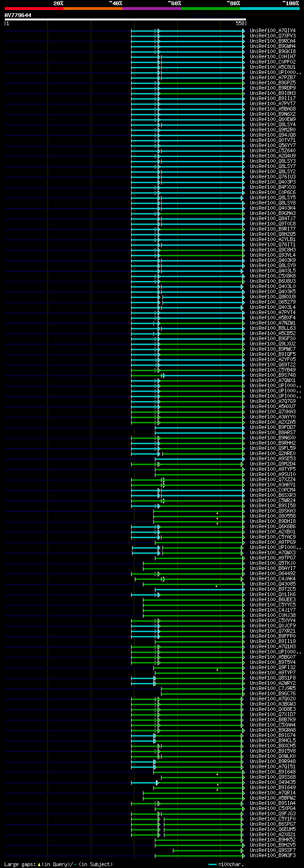
Task: Open the UniRef100_Q8H2Q5 hit
Action: [273, 234]
